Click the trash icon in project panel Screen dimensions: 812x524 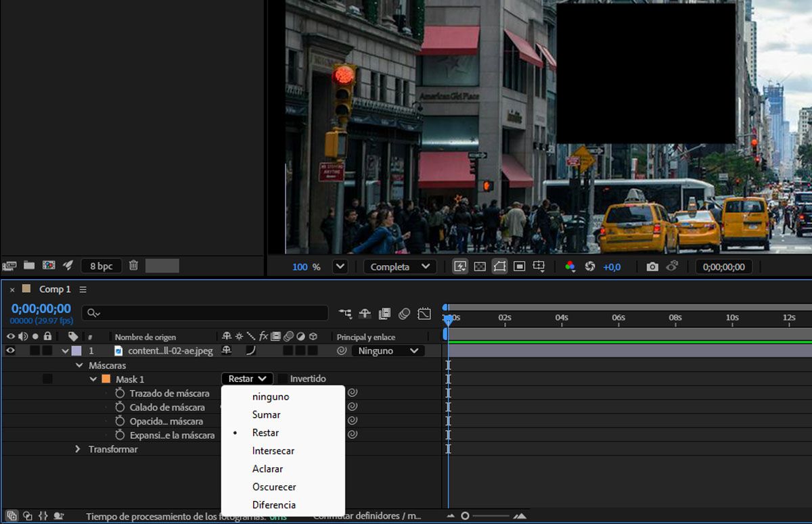point(133,266)
